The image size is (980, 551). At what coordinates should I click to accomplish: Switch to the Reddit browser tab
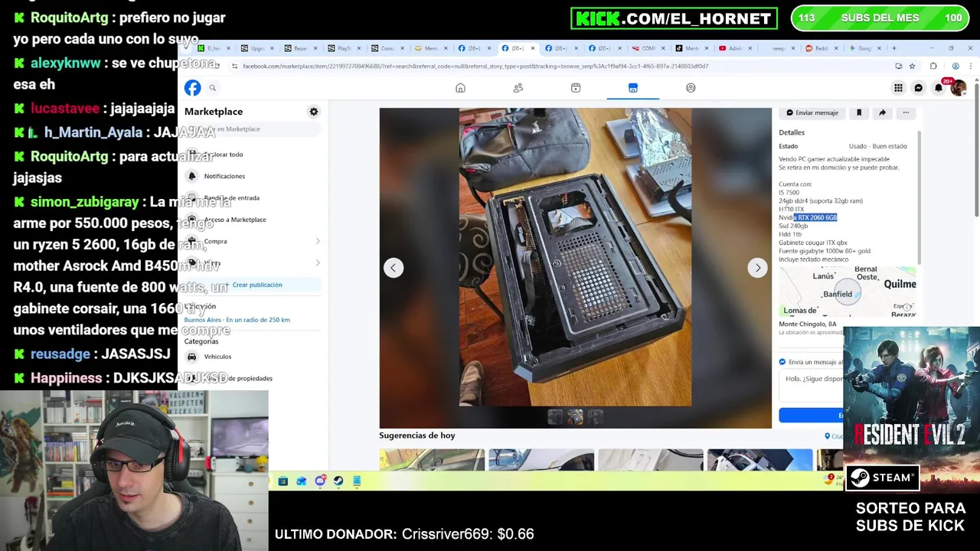[820, 48]
